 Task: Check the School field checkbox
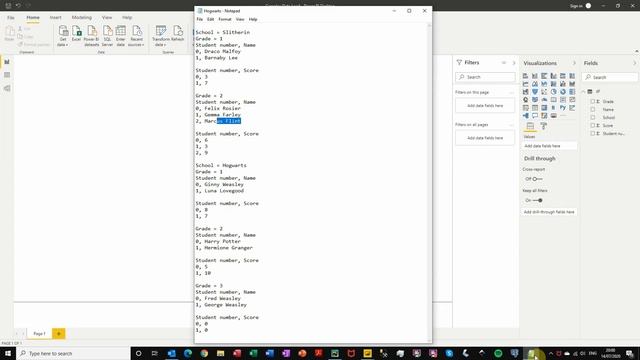593,118
